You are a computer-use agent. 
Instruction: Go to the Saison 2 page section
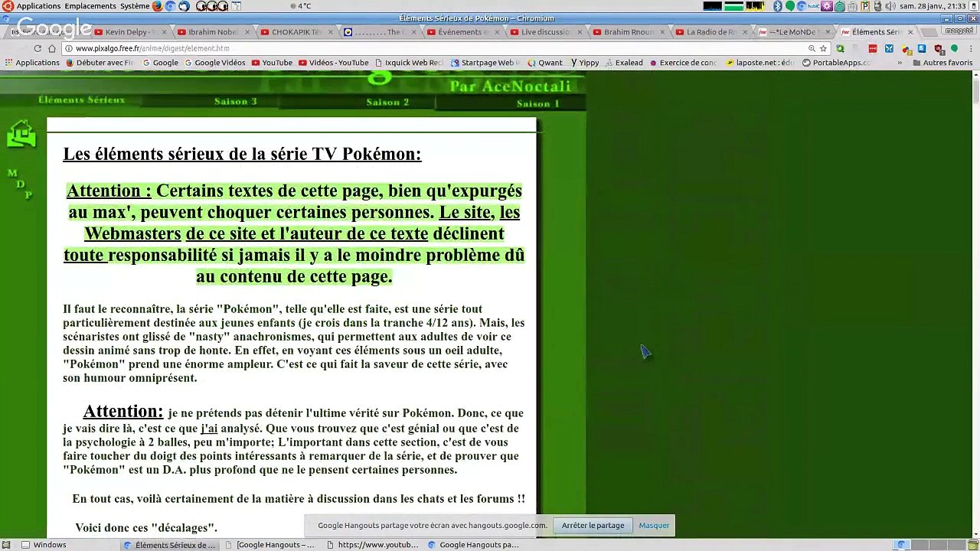click(x=387, y=102)
